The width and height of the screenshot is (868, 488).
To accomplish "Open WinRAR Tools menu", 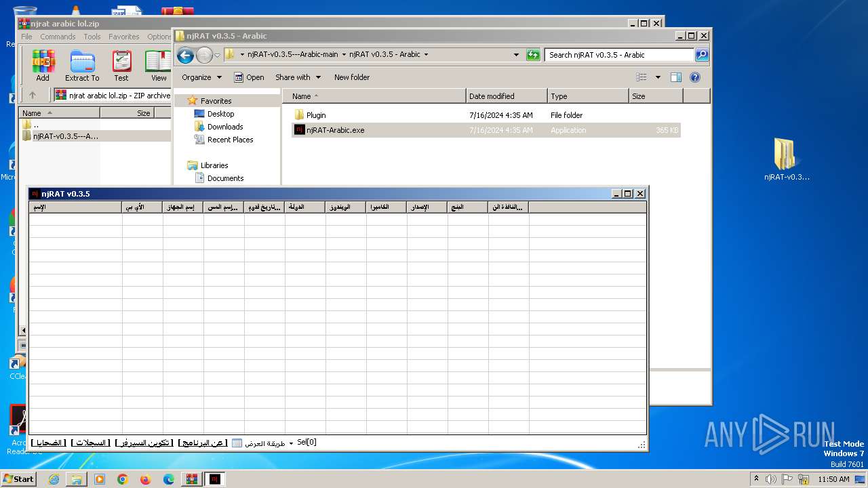I will [x=92, y=37].
